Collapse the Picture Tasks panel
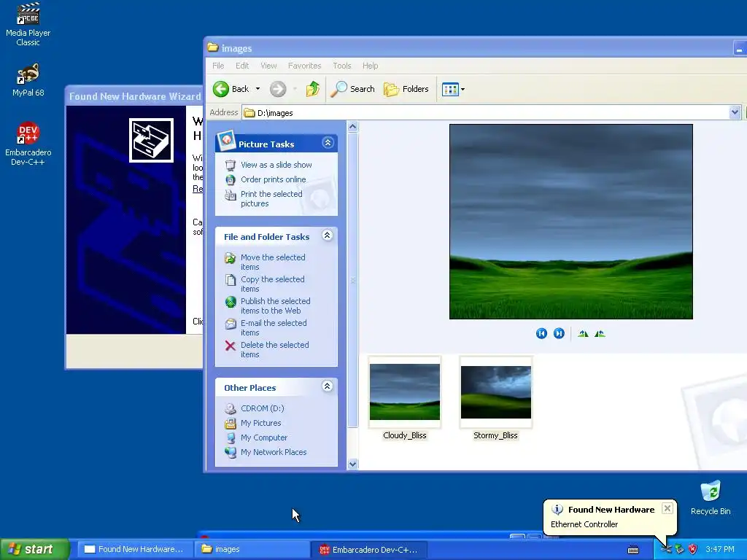747x560 pixels. 328,143
